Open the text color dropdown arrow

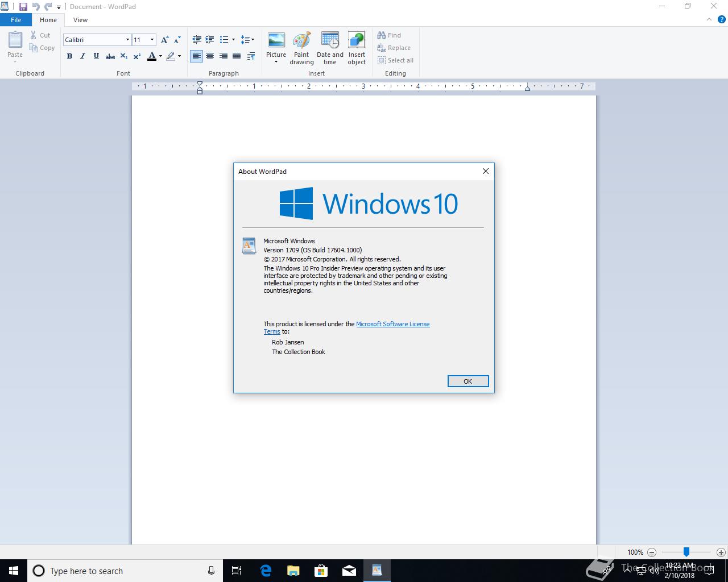[160, 56]
